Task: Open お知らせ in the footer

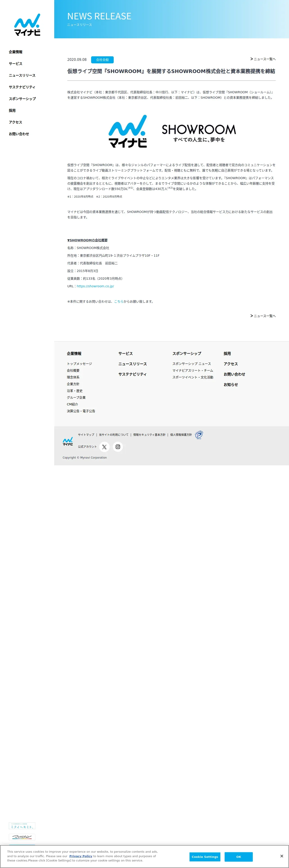Action: point(231,384)
